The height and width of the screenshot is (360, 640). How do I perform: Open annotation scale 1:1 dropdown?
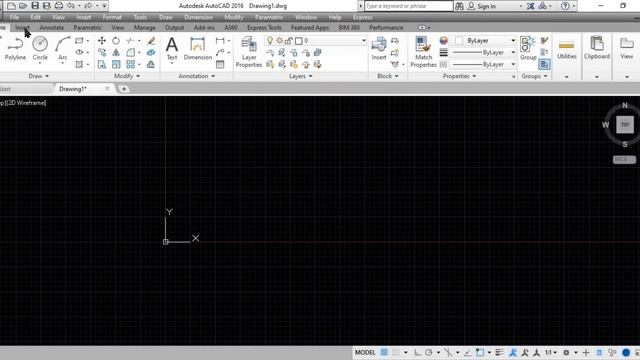click(551, 353)
